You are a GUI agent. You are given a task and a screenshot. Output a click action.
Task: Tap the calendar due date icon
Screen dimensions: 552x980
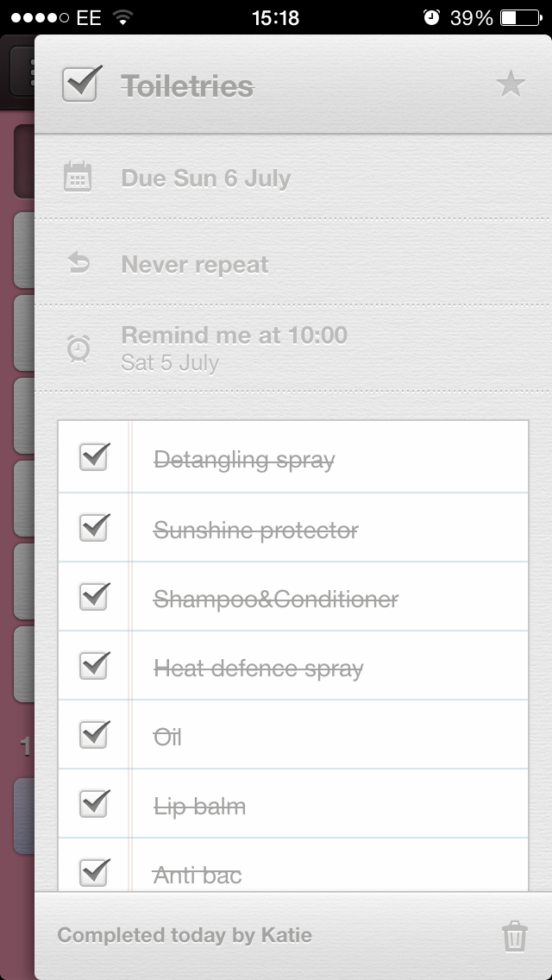click(78, 178)
